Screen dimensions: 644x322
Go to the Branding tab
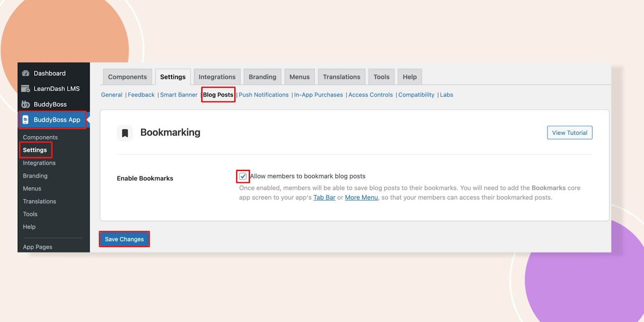[x=262, y=77]
